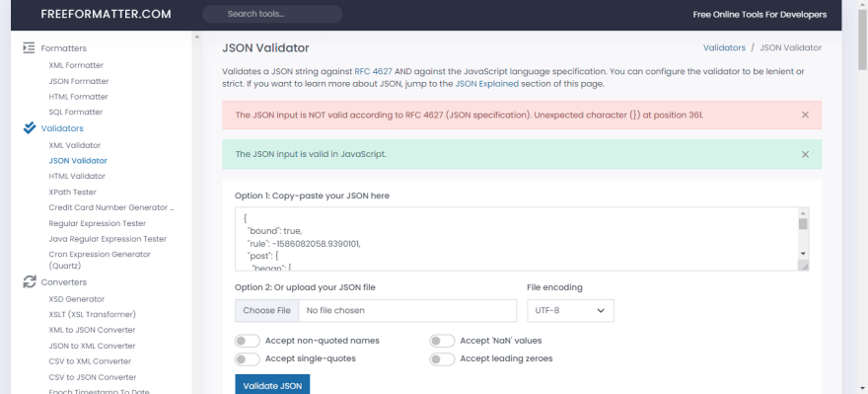Open XSLT (XSL Transformer) link
868x394 pixels.
(x=92, y=315)
